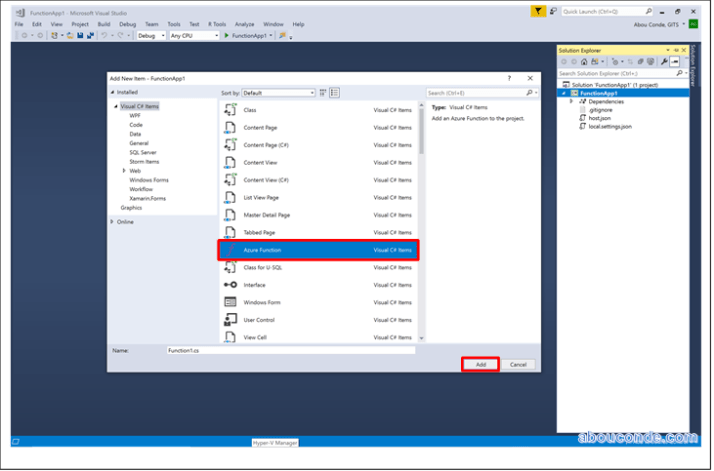Image resolution: width=714 pixels, height=471 pixels.
Task: Expand the Dependencies node in Solution Explorer
Action: pyautogui.click(x=572, y=101)
